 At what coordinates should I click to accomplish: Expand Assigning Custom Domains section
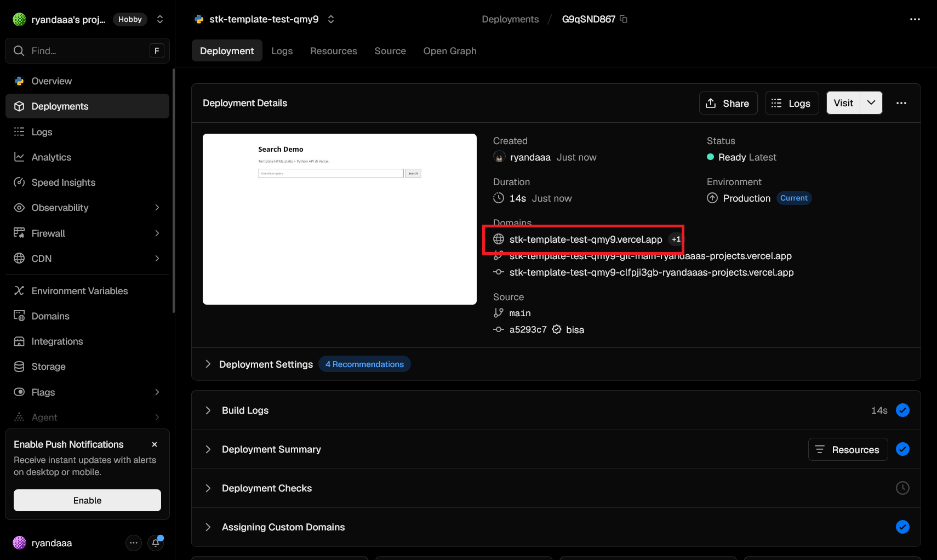[208, 527]
